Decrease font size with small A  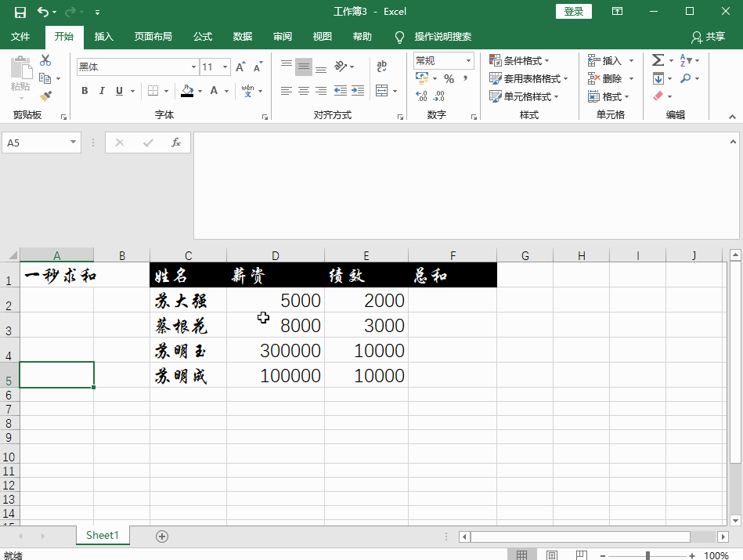pos(258,67)
